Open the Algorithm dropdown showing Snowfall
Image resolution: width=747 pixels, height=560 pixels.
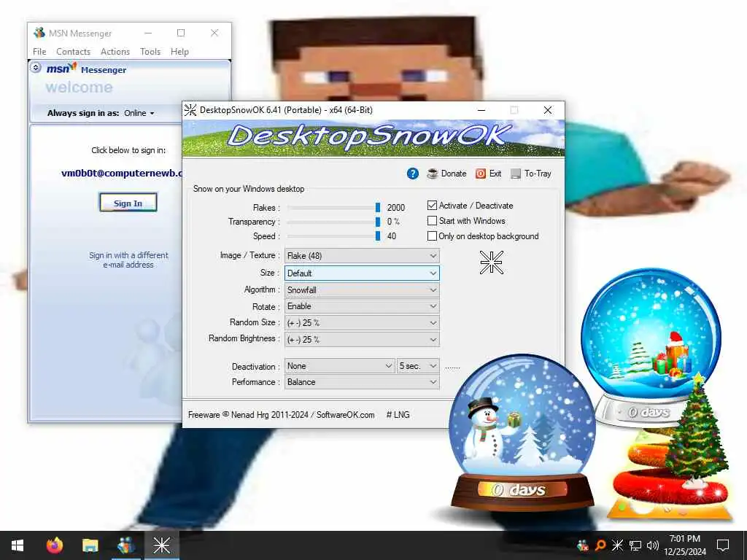click(x=362, y=290)
